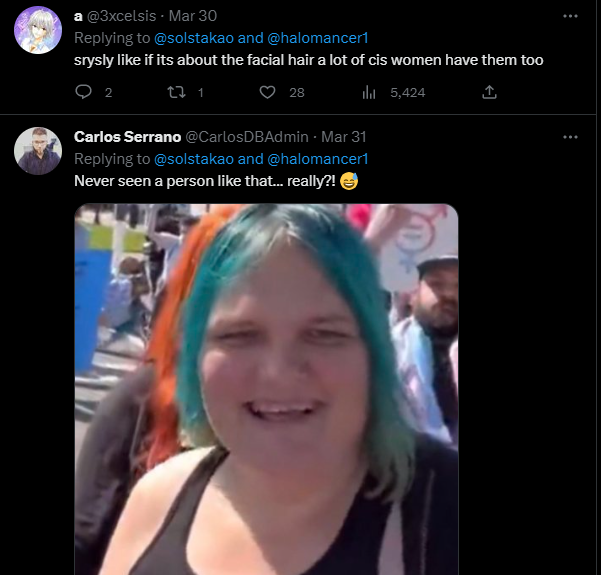Open the Mar 31 timestamp link
601x575 pixels.
pos(344,137)
